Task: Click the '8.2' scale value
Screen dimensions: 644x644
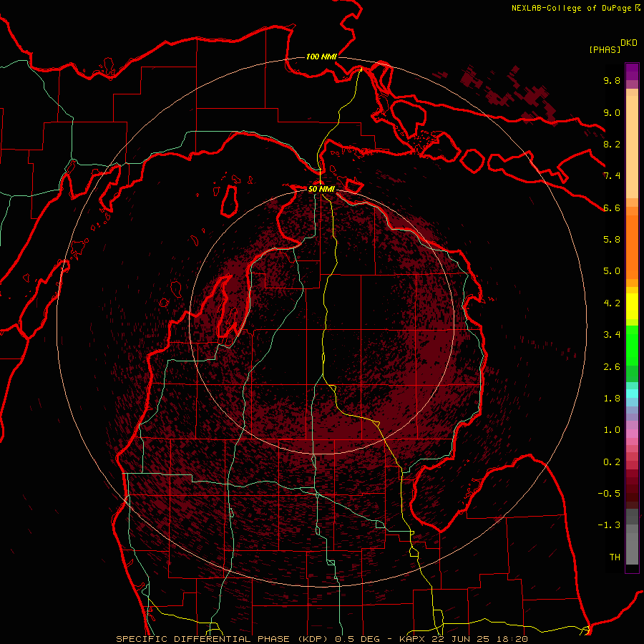Action: point(612,144)
